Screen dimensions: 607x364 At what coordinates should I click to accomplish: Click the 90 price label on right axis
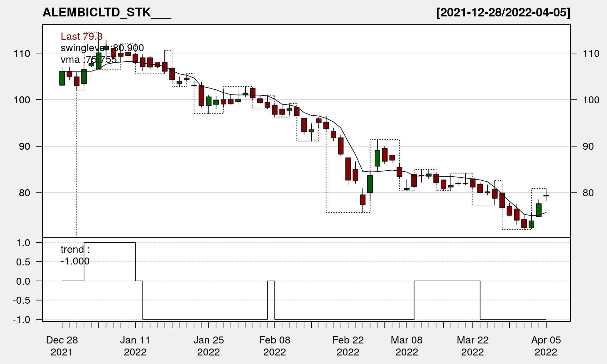click(588, 146)
